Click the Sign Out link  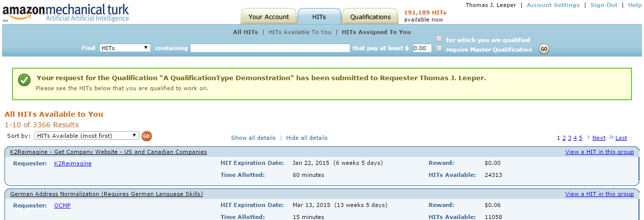pos(604,5)
